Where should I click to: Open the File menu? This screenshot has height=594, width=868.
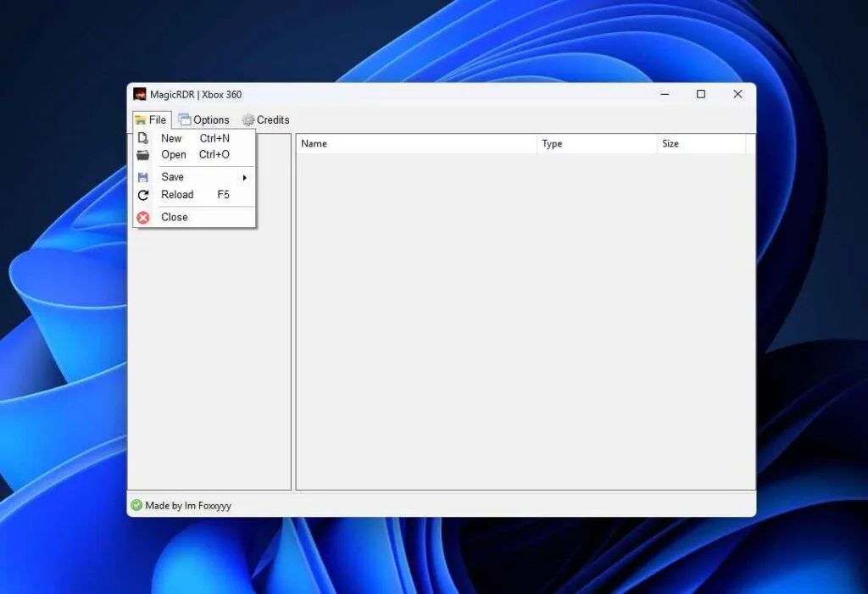(152, 119)
